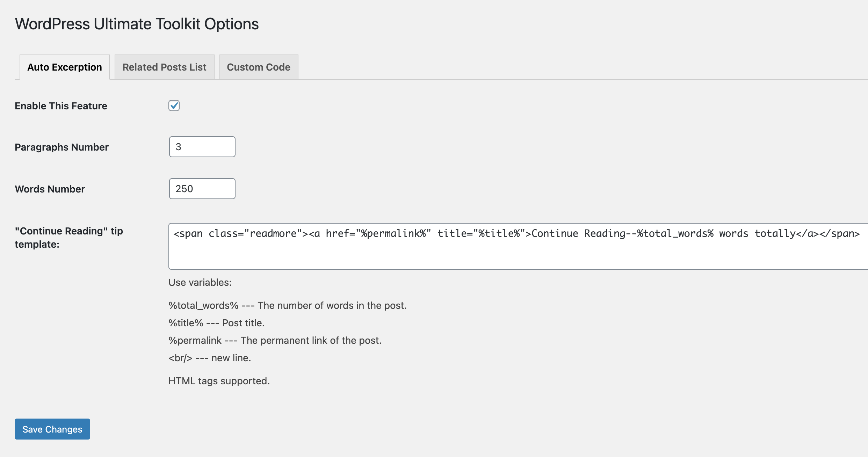Switch to the Related Posts List tab
This screenshot has width=868, height=457.
[164, 67]
